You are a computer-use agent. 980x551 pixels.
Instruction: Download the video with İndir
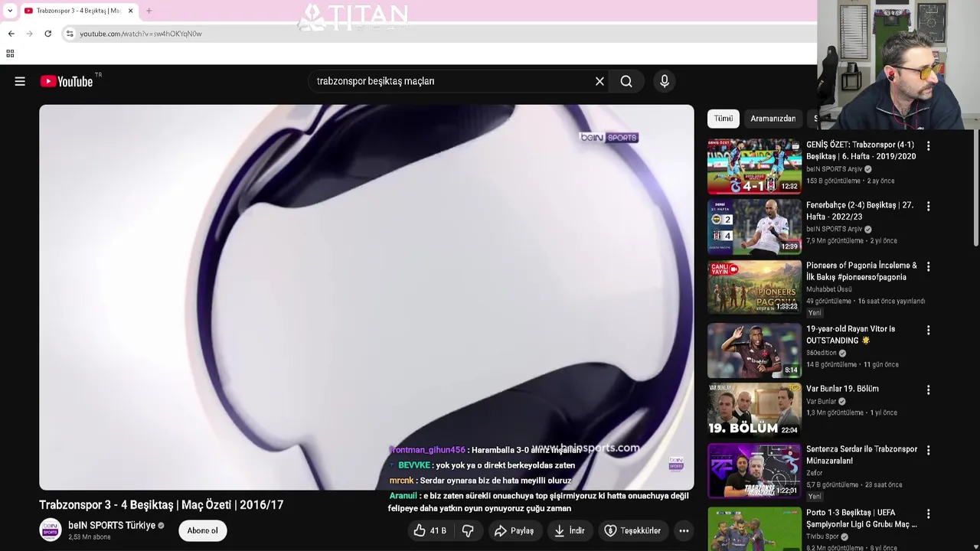(570, 530)
